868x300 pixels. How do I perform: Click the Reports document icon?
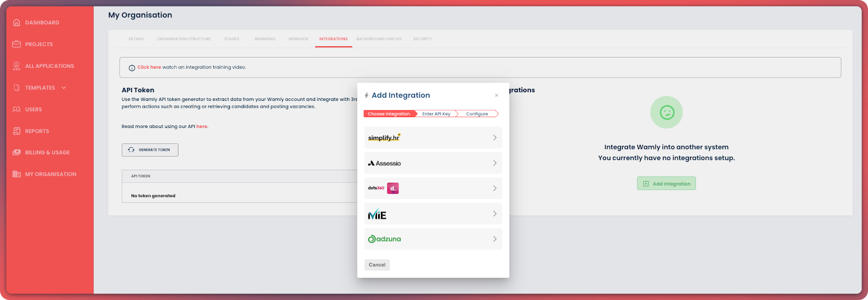click(16, 131)
